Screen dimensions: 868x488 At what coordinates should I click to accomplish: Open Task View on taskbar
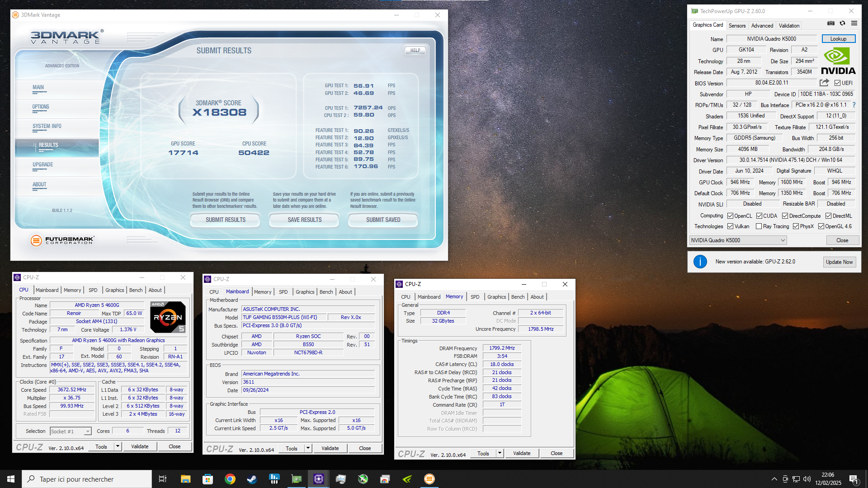[x=163, y=479]
